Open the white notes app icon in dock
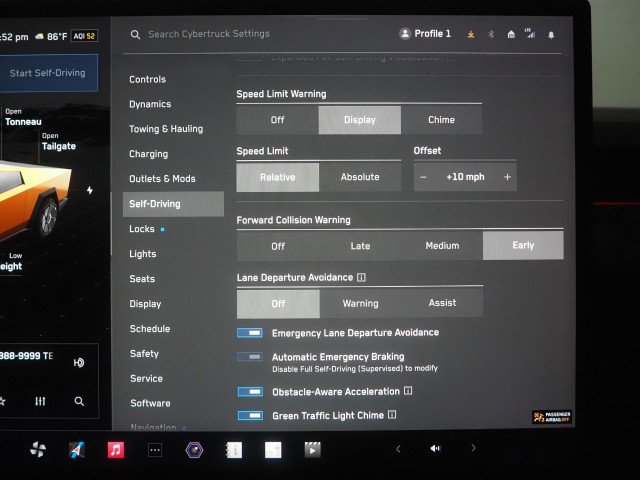Screen dimensions: 640x480 pos(273,450)
